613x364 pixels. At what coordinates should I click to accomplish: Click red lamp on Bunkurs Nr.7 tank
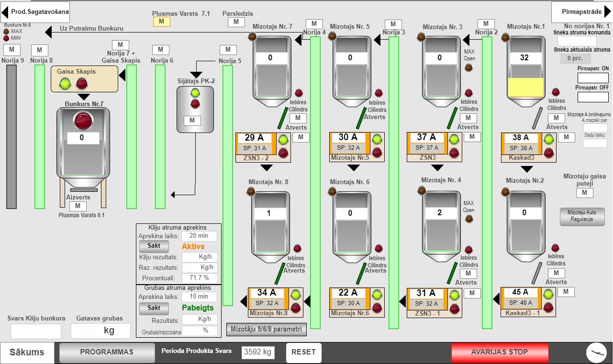[x=83, y=121]
